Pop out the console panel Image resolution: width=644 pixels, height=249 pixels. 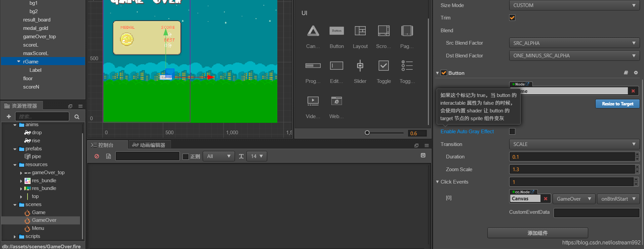pyautogui.click(x=416, y=145)
